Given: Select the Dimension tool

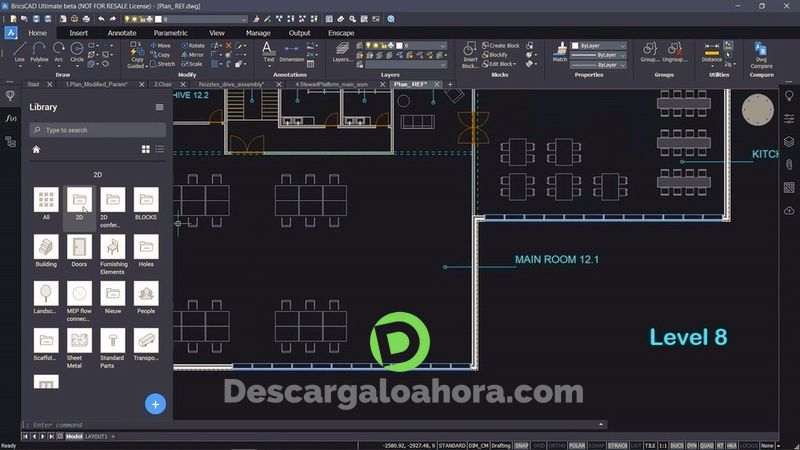Looking at the screenshot, I should 291,53.
